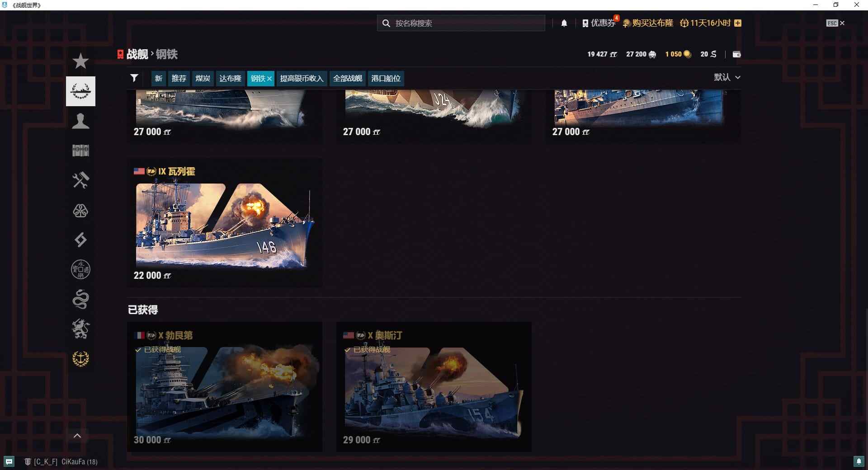Click the filter funnel icon
This screenshot has width=868, height=470.
coord(134,78)
